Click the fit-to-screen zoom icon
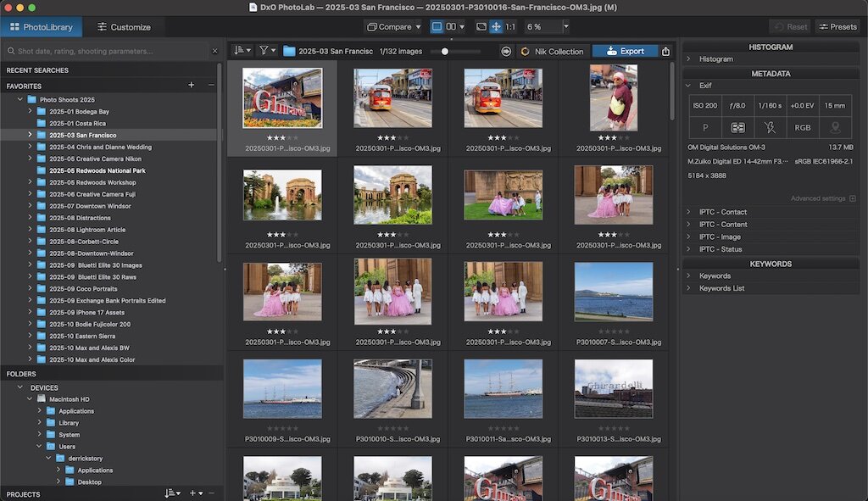The height and width of the screenshot is (501, 868). coord(481,27)
